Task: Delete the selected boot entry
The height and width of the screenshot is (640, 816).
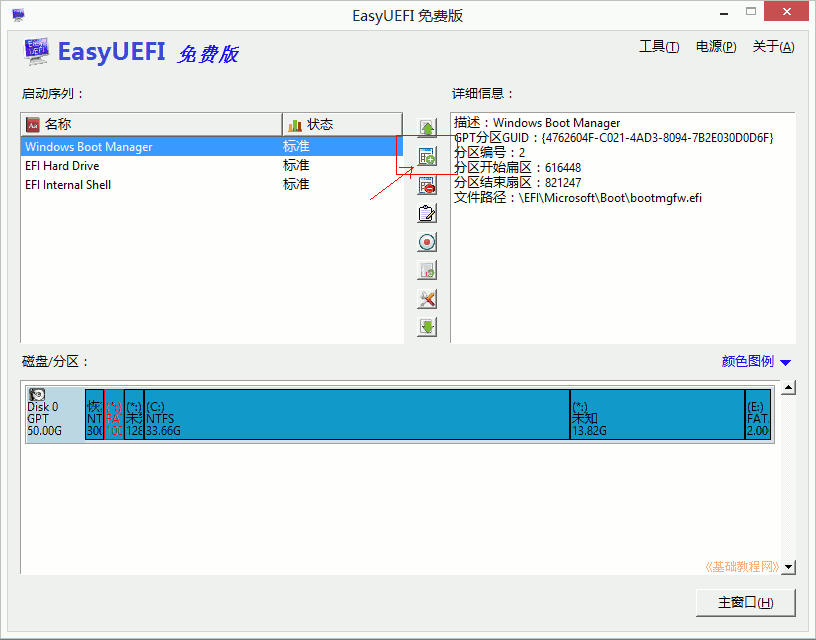Action: tap(426, 184)
